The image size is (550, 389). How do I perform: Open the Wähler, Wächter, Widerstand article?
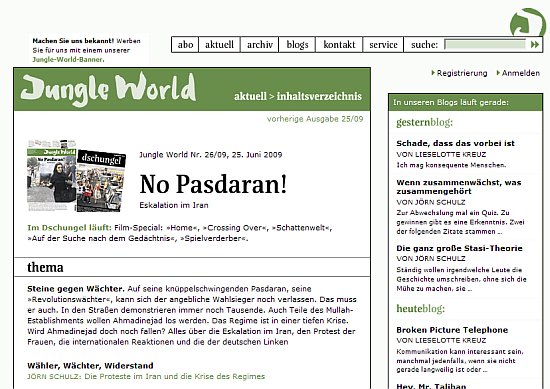pos(90,365)
